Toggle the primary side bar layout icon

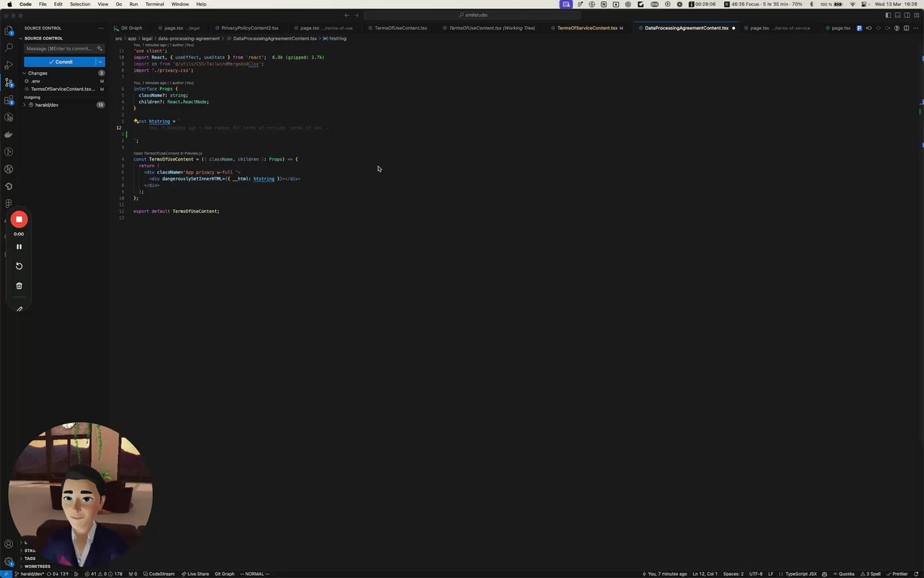[x=889, y=15]
